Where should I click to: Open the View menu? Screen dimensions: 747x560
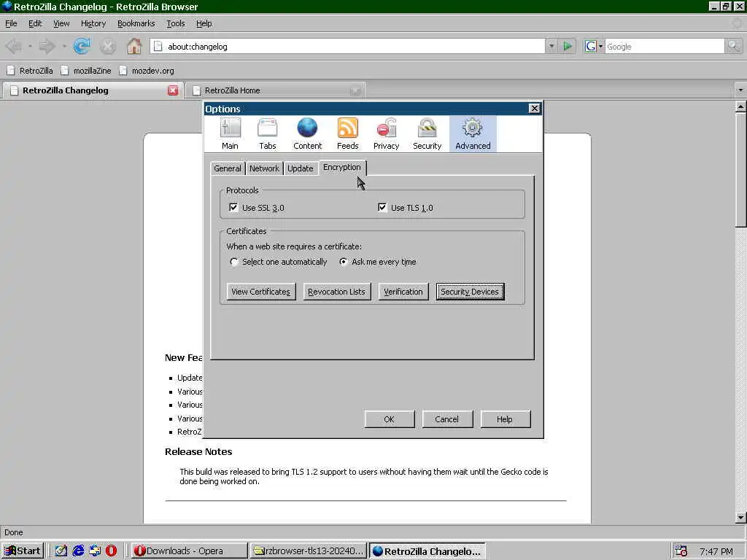click(61, 23)
